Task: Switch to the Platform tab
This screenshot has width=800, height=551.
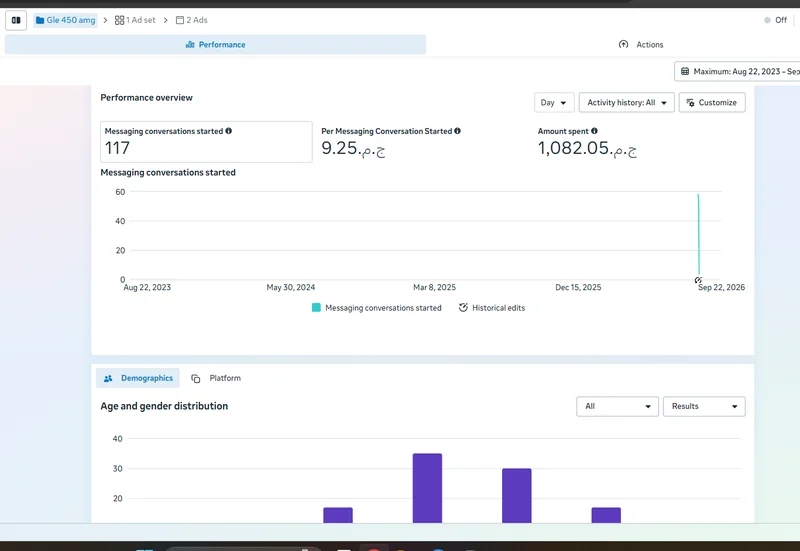Action: tap(216, 378)
